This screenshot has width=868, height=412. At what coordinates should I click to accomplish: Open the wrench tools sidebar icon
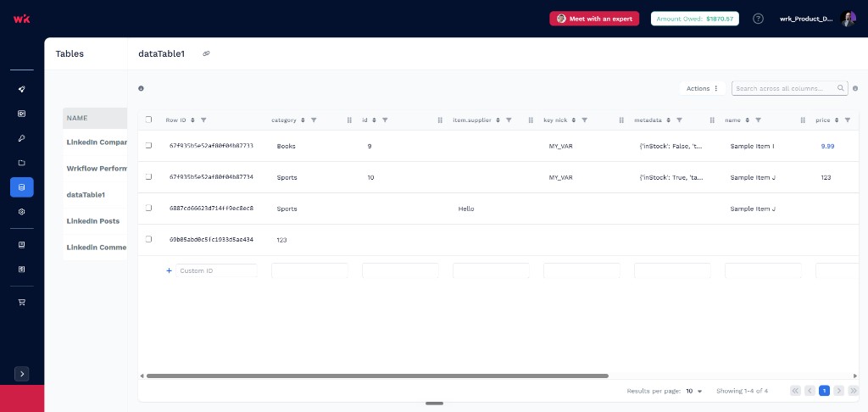tap(21, 138)
